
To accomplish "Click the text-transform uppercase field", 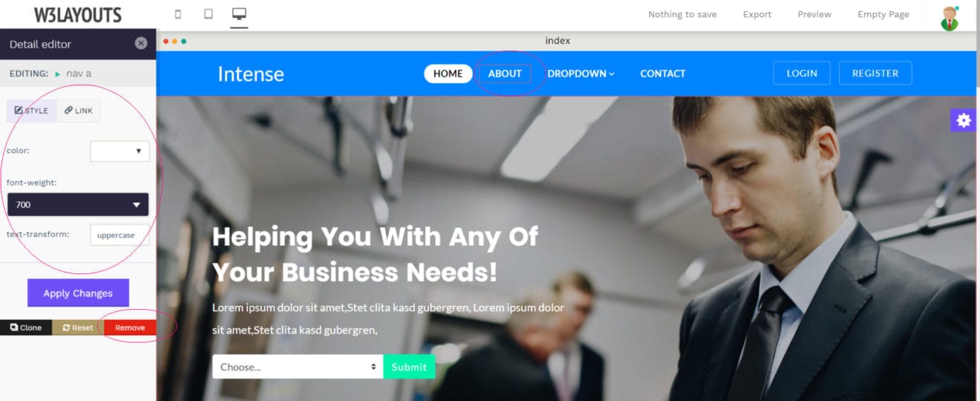I will click(120, 235).
